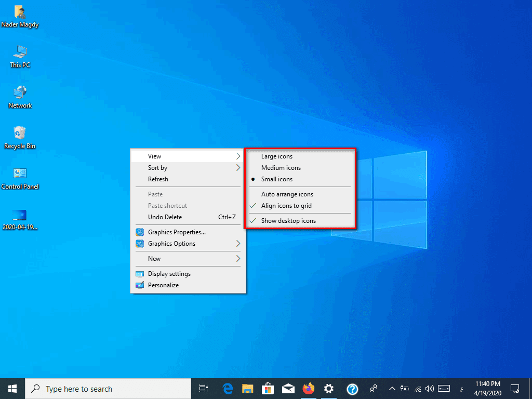Open the Get Help question mark icon
The height and width of the screenshot is (399, 532).
[x=353, y=389]
